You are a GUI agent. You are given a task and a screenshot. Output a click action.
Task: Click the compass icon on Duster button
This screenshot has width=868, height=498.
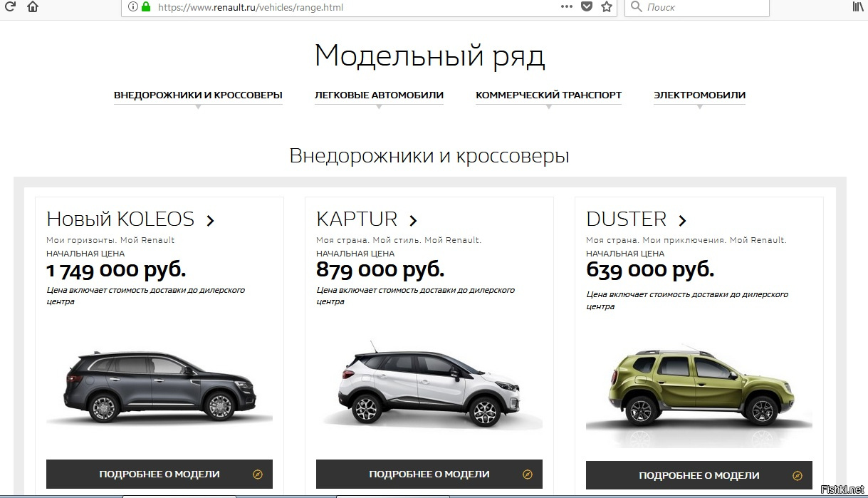coord(798,476)
